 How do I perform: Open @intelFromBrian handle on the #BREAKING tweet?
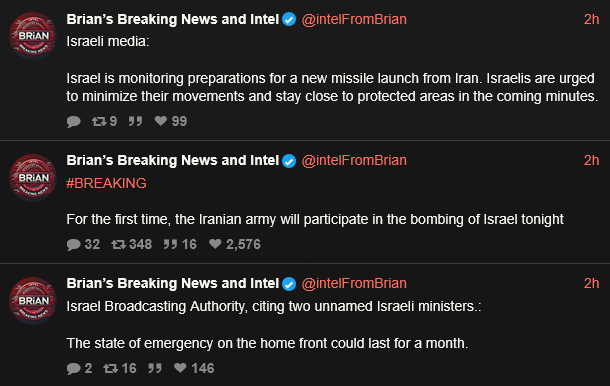click(354, 161)
